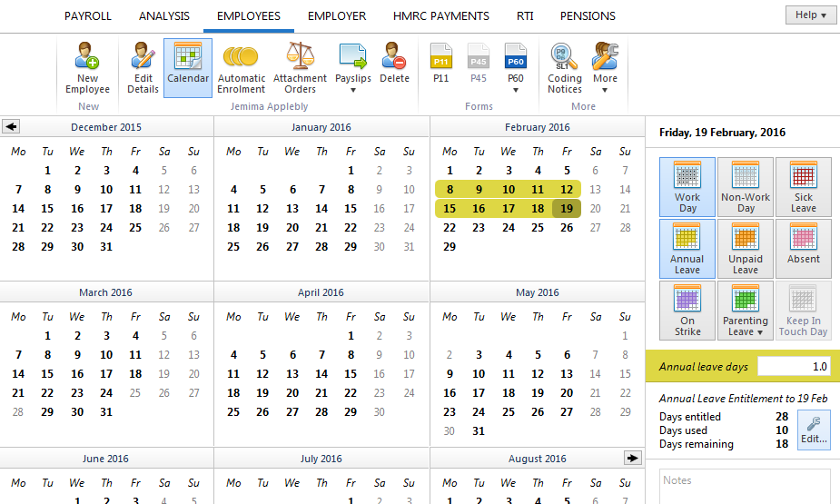Click the Payslips icon
The width and height of the screenshot is (840, 504).
(353, 56)
